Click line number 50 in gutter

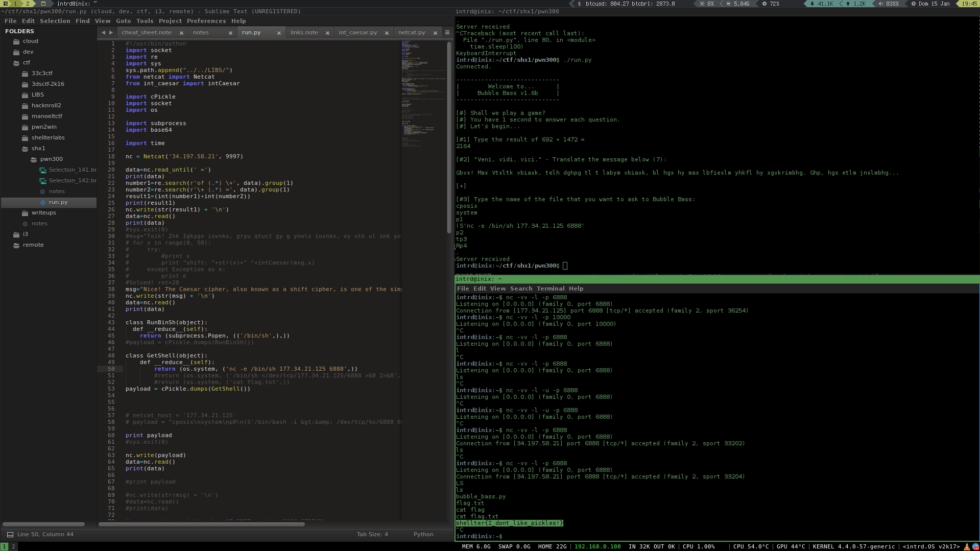[x=111, y=369]
